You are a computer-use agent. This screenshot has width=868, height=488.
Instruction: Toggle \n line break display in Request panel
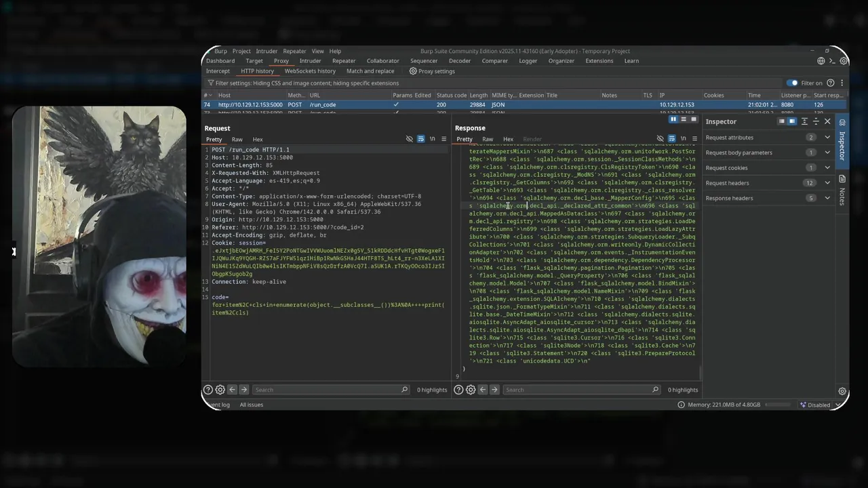[x=432, y=139]
